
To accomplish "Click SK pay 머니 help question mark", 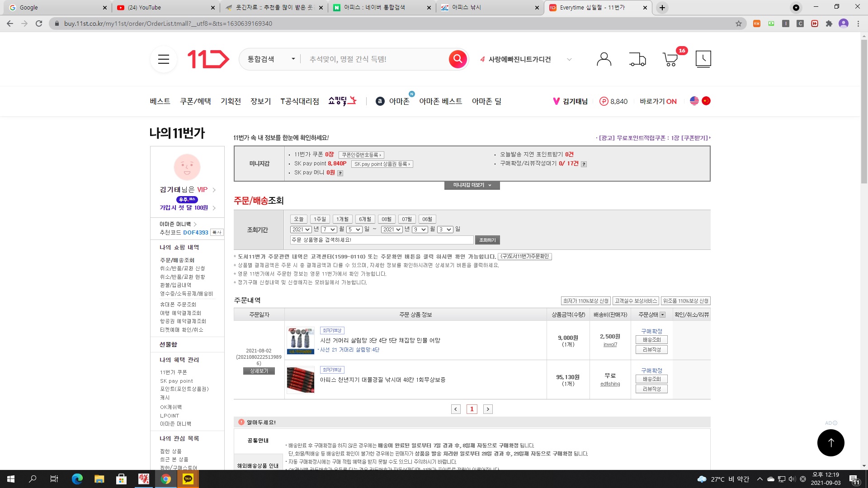I will pyautogui.click(x=340, y=173).
